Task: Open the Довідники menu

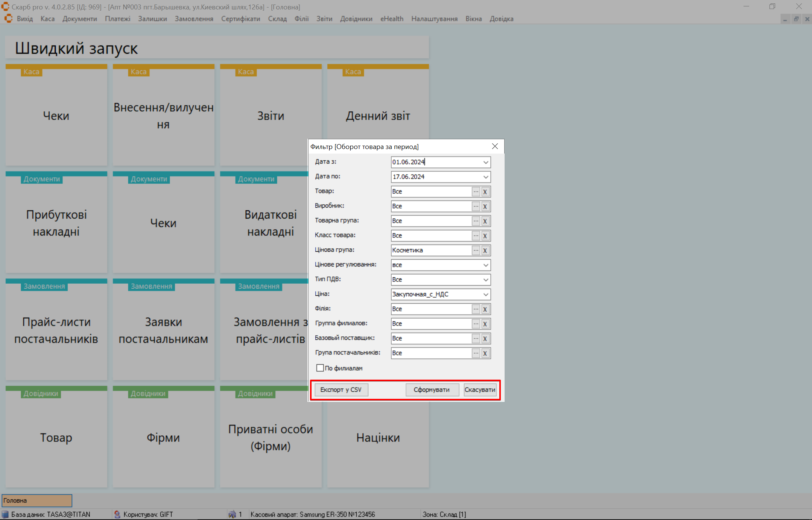Action: click(356, 19)
